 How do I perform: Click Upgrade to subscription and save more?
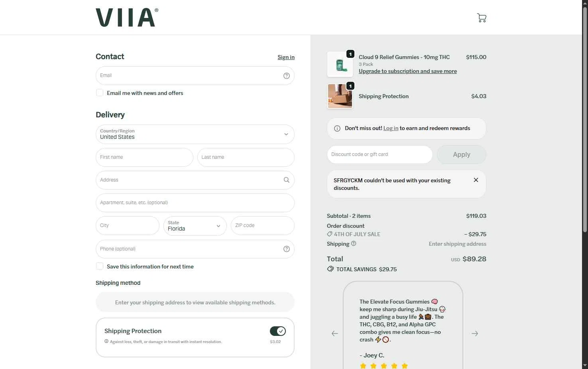point(408,71)
